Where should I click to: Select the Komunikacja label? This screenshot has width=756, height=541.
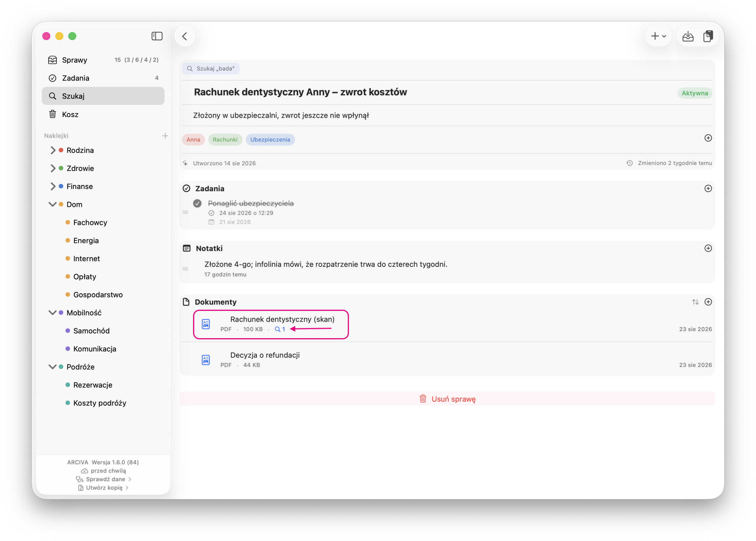[x=95, y=349]
